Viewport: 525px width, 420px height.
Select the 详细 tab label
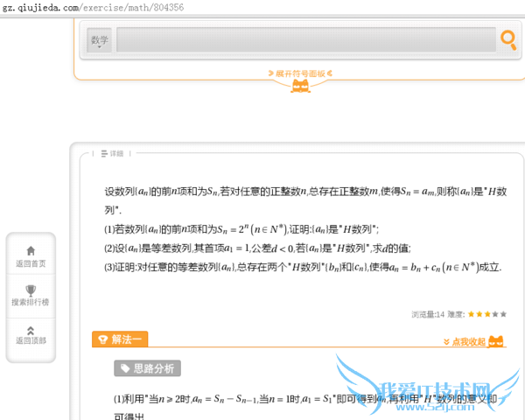116,153
